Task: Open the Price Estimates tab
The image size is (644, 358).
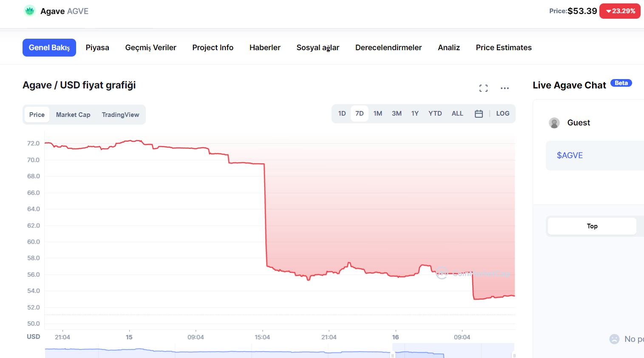Action: [x=503, y=48]
